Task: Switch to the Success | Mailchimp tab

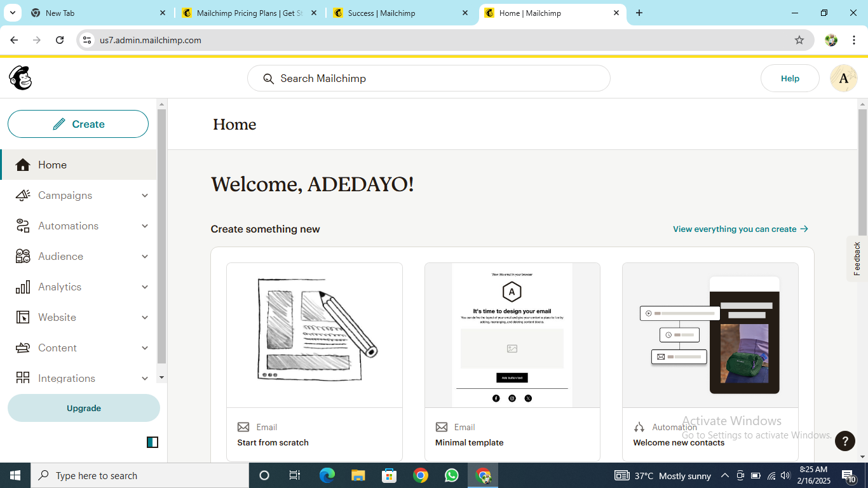Action: 401,13
